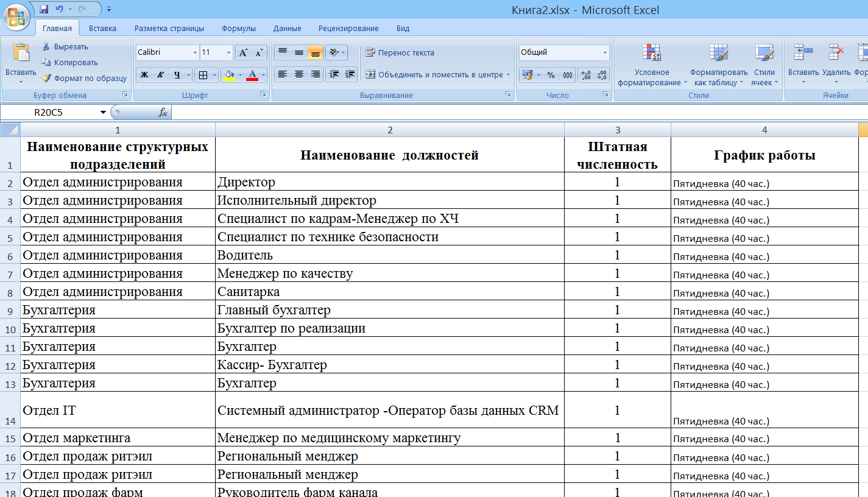This screenshot has height=497, width=868.
Task: Open the Выравнивание dialog launcher
Action: 508,95
